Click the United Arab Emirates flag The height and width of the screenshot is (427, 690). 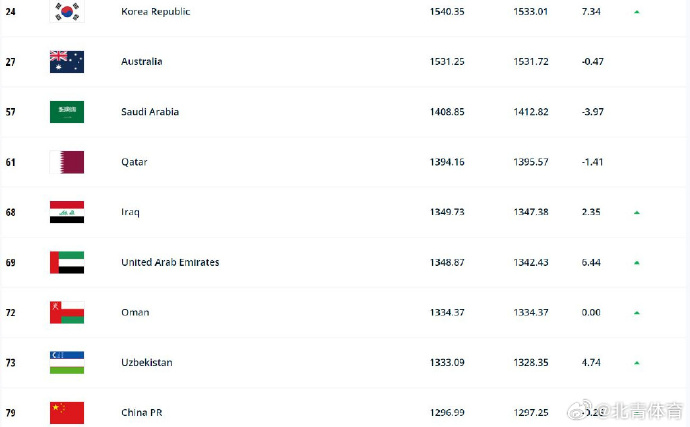(67, 262)
